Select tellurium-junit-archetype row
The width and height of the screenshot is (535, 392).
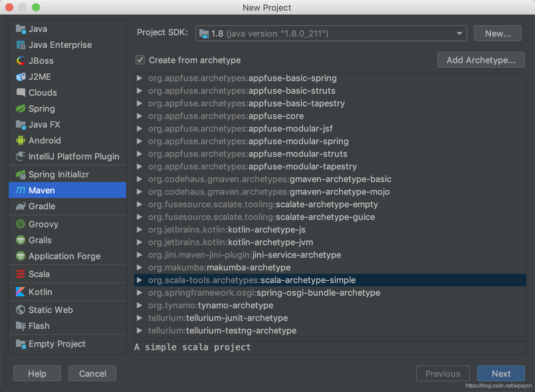tap(330, 318)
